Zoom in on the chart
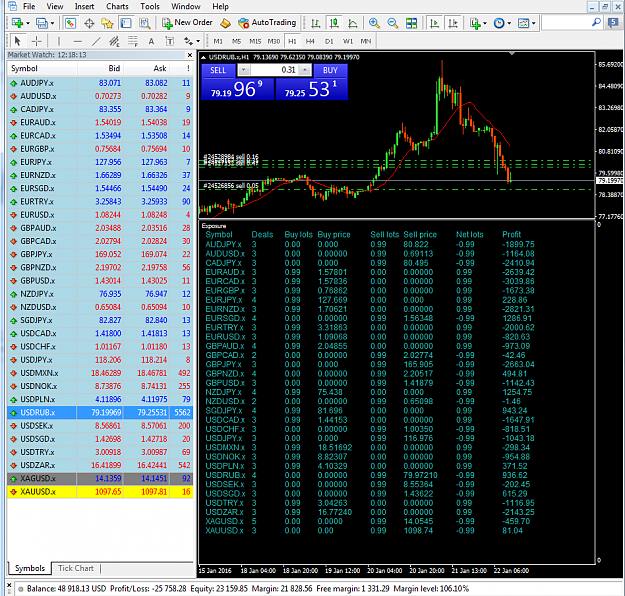 (x=374, y=23)
